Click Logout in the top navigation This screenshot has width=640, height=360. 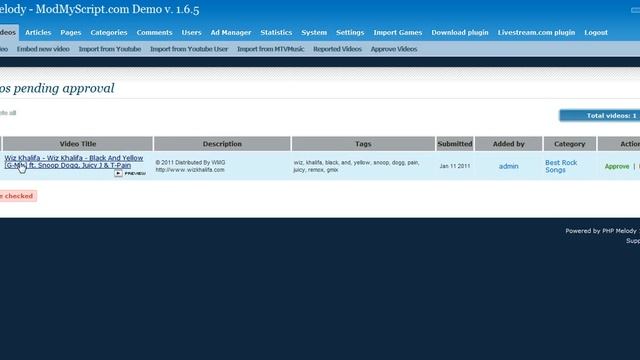(596, 32)
